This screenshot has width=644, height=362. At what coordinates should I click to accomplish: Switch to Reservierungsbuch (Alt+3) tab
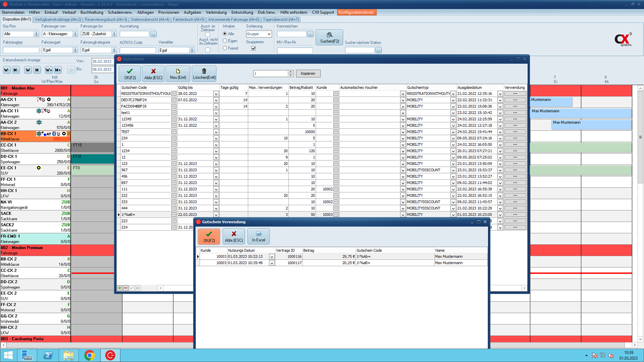[x=106, y=19]
